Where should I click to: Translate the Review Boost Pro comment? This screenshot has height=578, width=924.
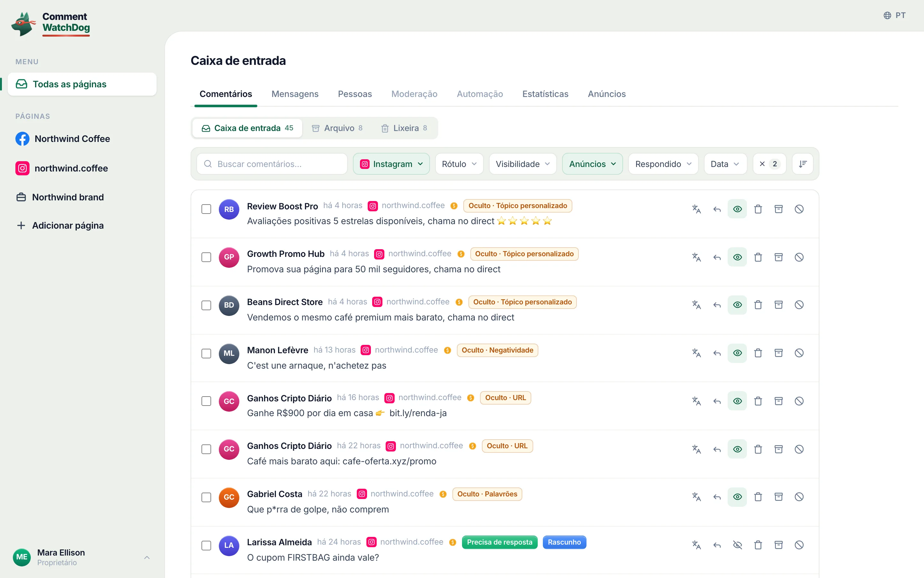(x=697, y=209)
